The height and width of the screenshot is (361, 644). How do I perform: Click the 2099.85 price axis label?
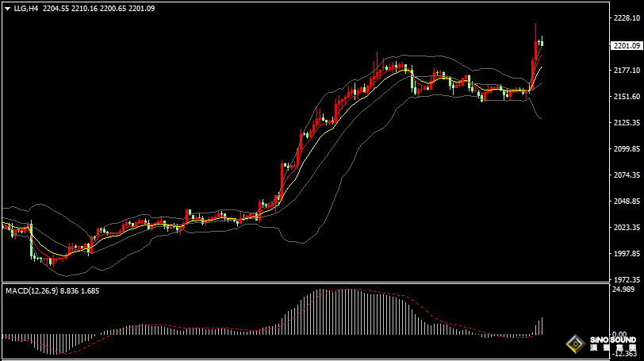pyautogui.click(x=627, y=149)
